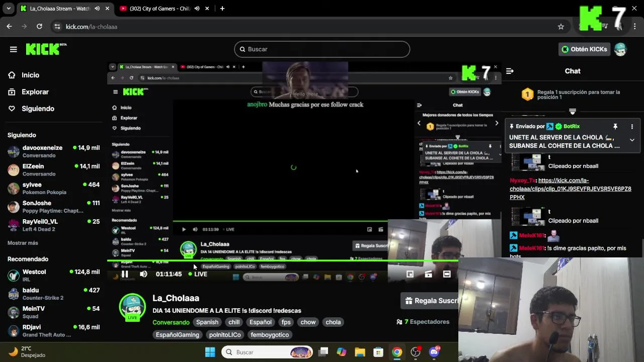Go back to previous browser page
Screen dimensions: 644x362
click(x=9, y=27)
